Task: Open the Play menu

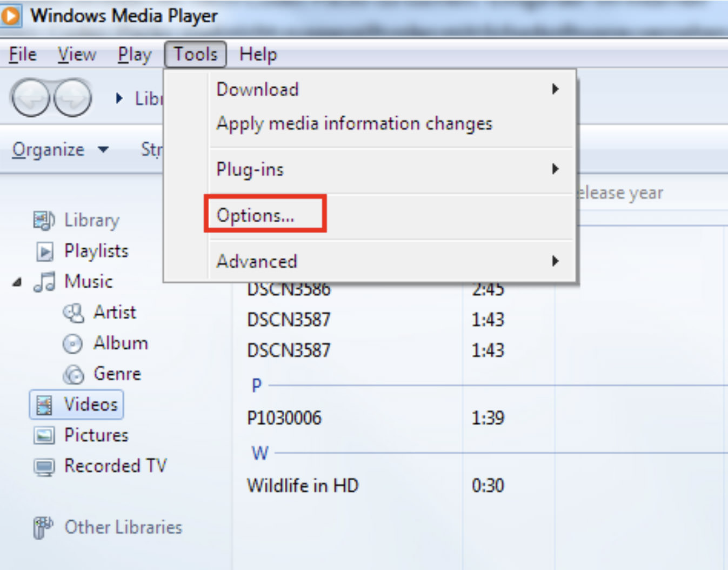Action: pos(135,54)
